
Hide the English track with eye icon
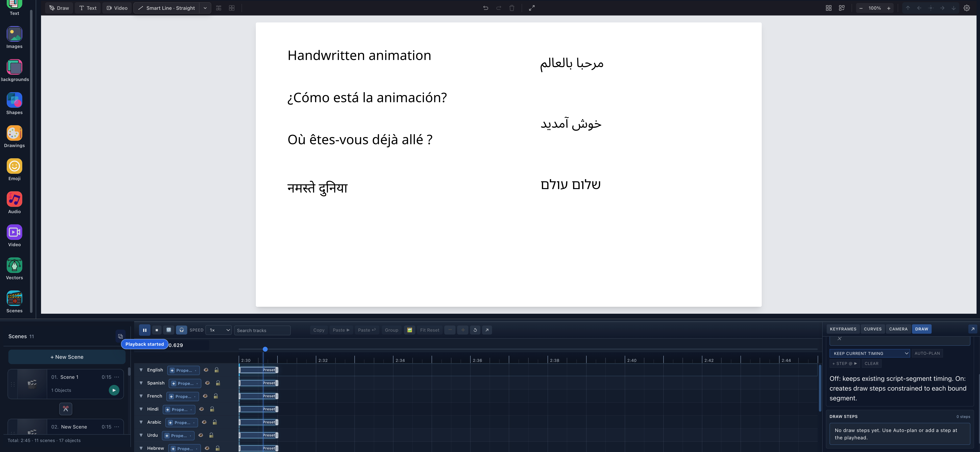click(206, 370)
